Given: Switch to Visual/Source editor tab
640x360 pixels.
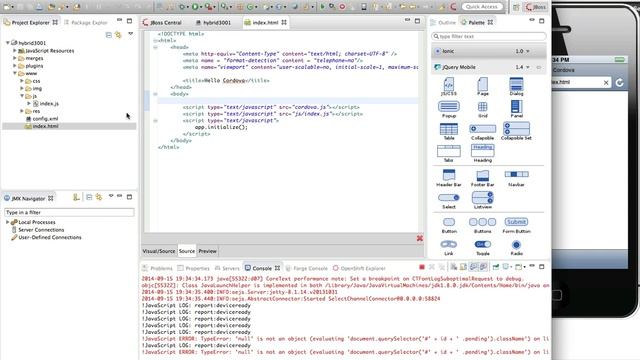Looking at the screenshot, I should pos(159,251).
